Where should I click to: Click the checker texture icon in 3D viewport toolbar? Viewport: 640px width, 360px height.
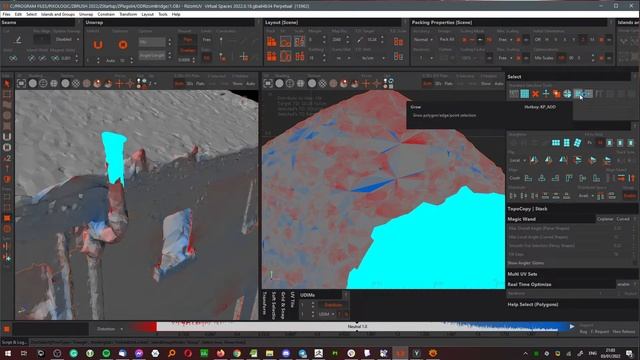click(x=76, y=83)
